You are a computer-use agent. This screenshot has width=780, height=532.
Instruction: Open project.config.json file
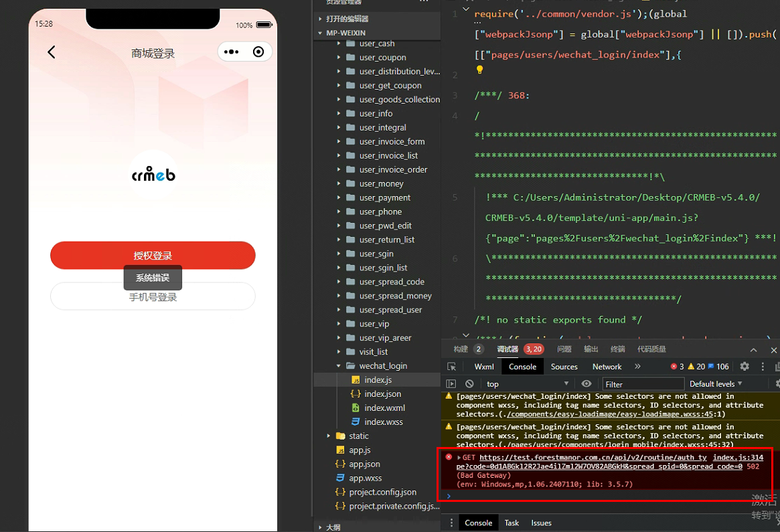[x=382, y=492]
